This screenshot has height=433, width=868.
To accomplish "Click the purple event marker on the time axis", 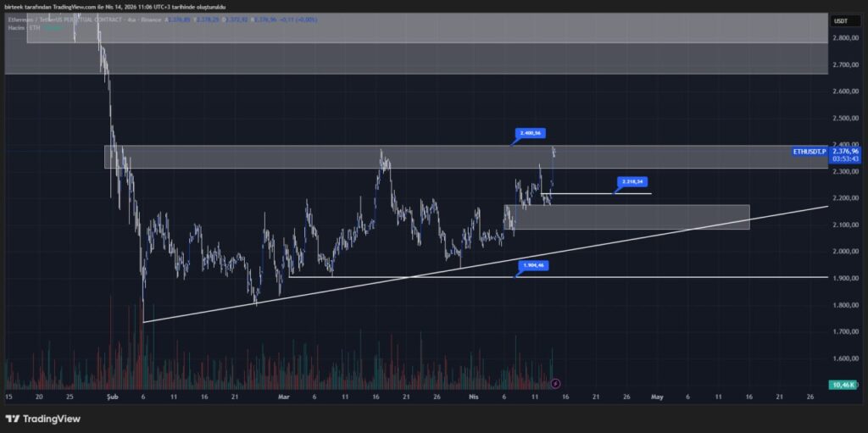I will click(555, 384).
